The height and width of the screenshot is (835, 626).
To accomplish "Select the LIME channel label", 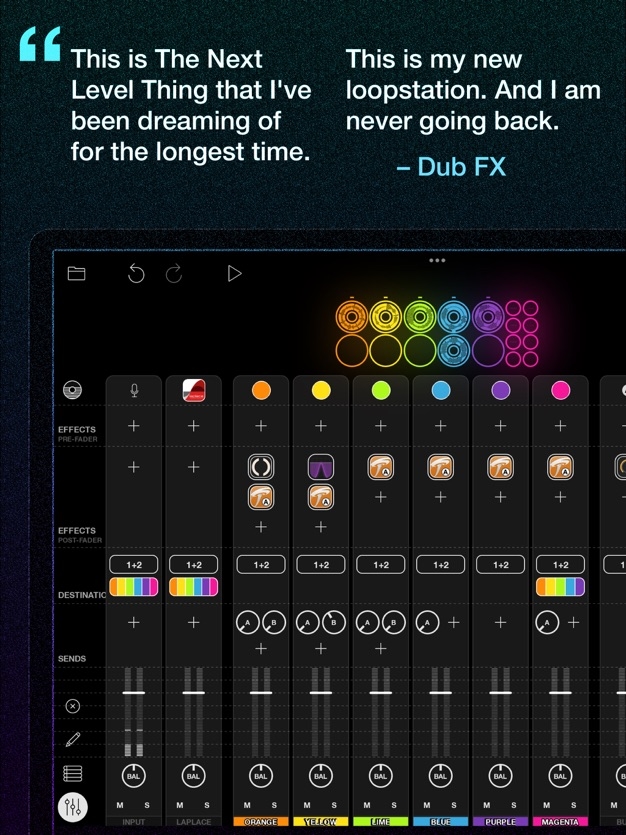I will [x=381, y=822].
